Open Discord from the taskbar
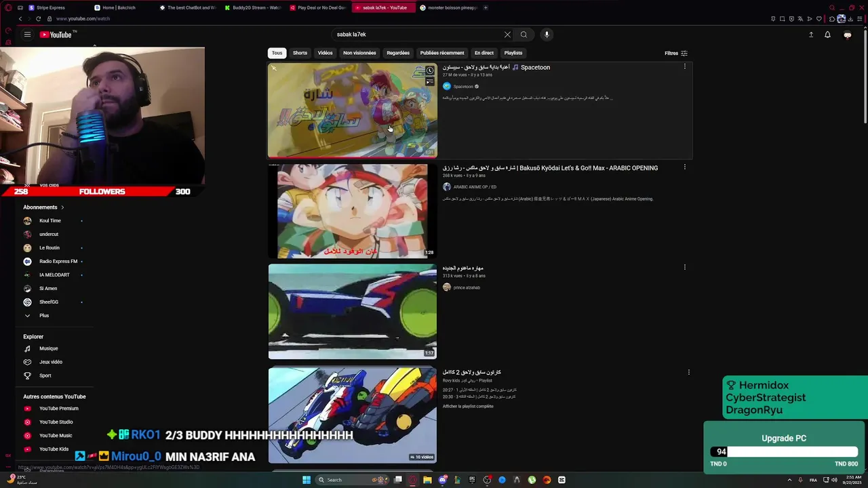 442,480
